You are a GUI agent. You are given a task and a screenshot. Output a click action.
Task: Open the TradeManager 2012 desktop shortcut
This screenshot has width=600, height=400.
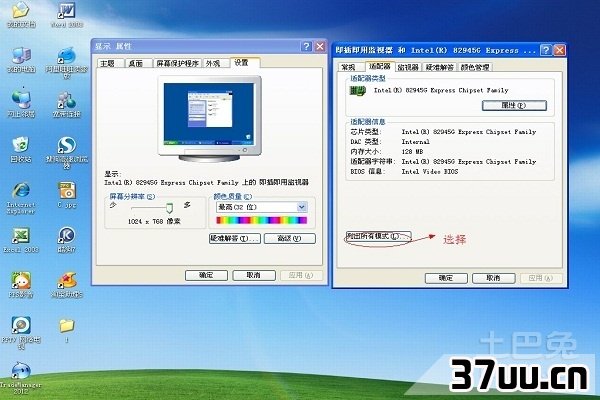coord(21,378)
